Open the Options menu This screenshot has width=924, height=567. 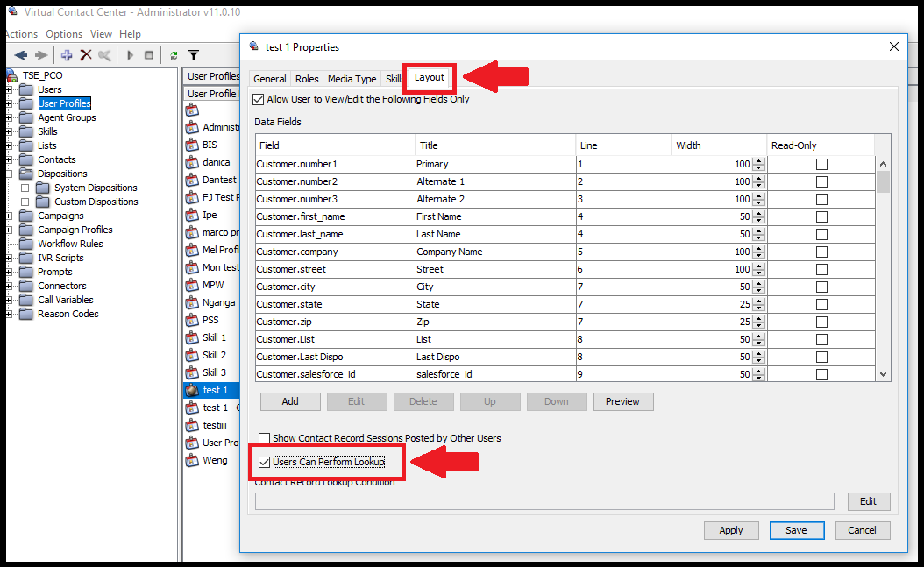(x=64, y=34)
